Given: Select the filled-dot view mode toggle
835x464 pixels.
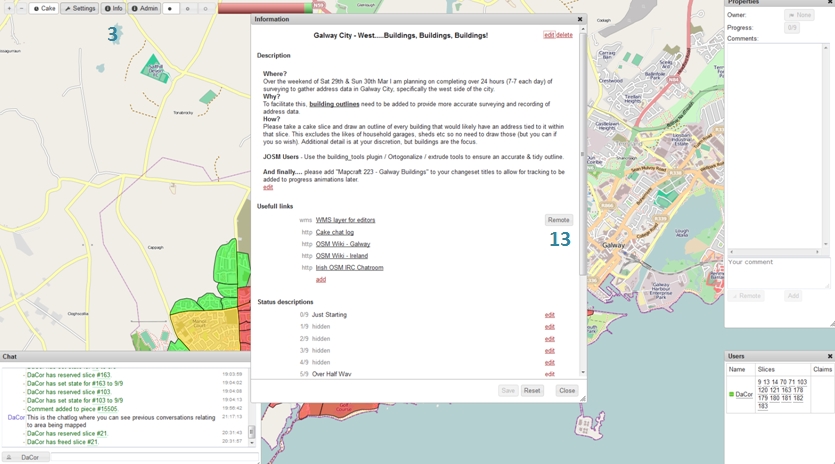Looking at the screenshot, I should pyautogui.click(x=170, y=9).
